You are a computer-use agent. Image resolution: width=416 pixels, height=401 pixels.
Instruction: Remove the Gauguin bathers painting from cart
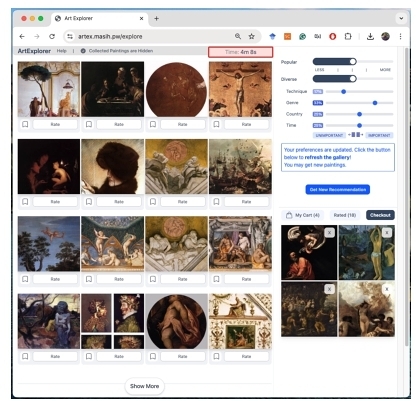387,233
